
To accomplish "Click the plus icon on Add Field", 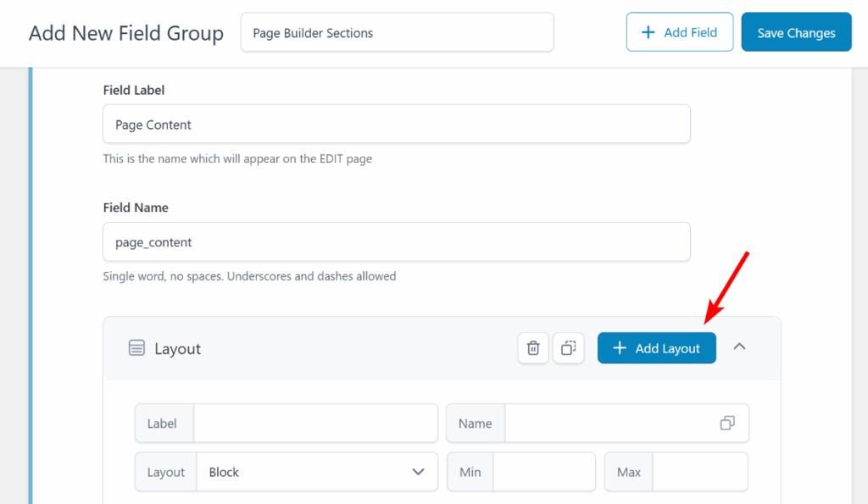I will point(648,32).
